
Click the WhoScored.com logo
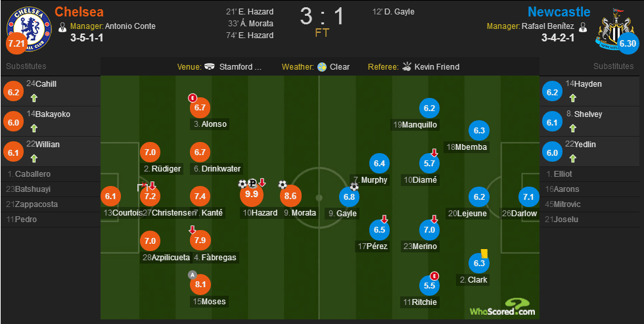[503, 307]
